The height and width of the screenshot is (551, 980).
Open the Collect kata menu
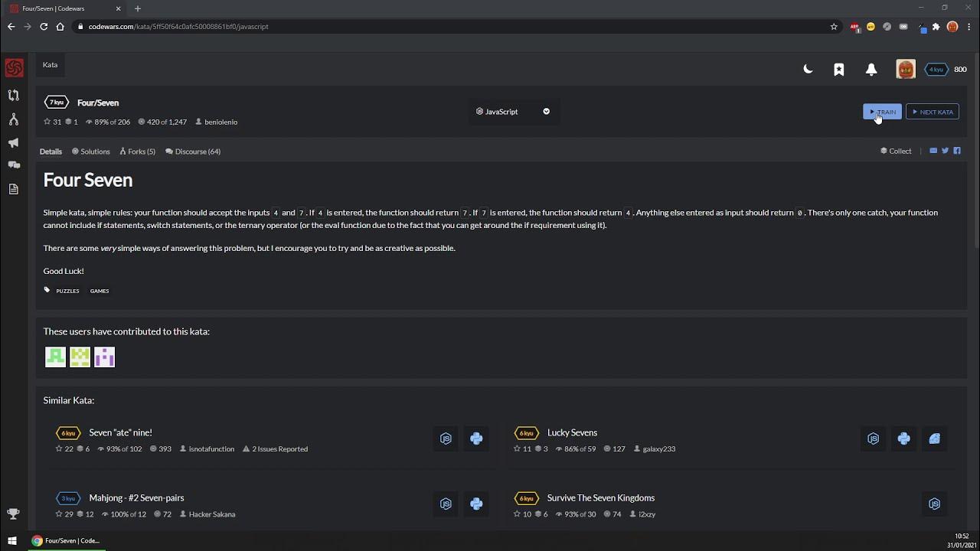pos(896,152)
